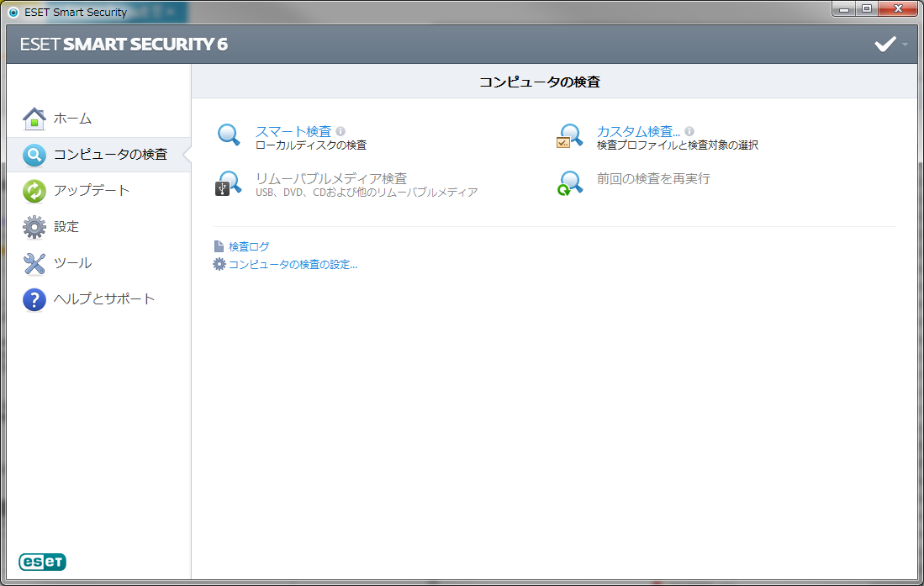This screenshot has width=924, height=586.
Task: Select 前回の検査を再実行 option
Action: tap(653, 178)
